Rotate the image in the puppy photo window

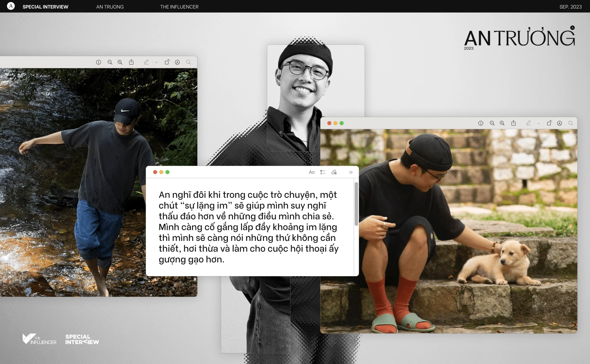[549, 123]
